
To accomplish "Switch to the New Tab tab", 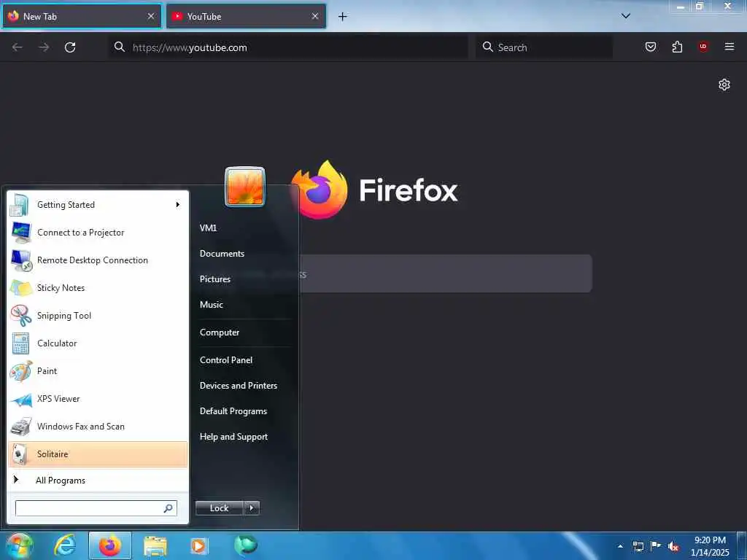I will (x=82, y=17).
